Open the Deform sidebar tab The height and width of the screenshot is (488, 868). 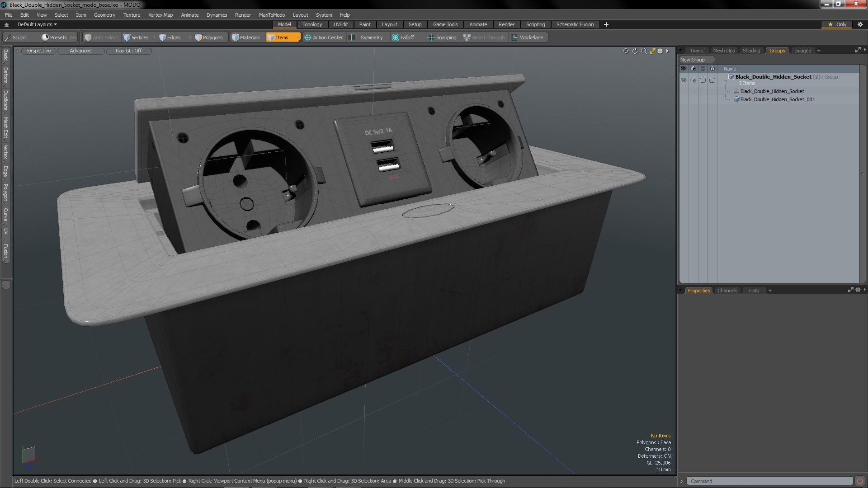click(5, 76)
